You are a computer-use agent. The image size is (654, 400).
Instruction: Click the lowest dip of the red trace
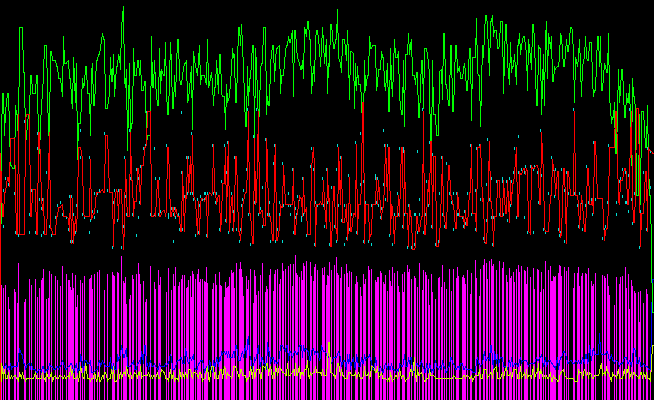point(120,247)
